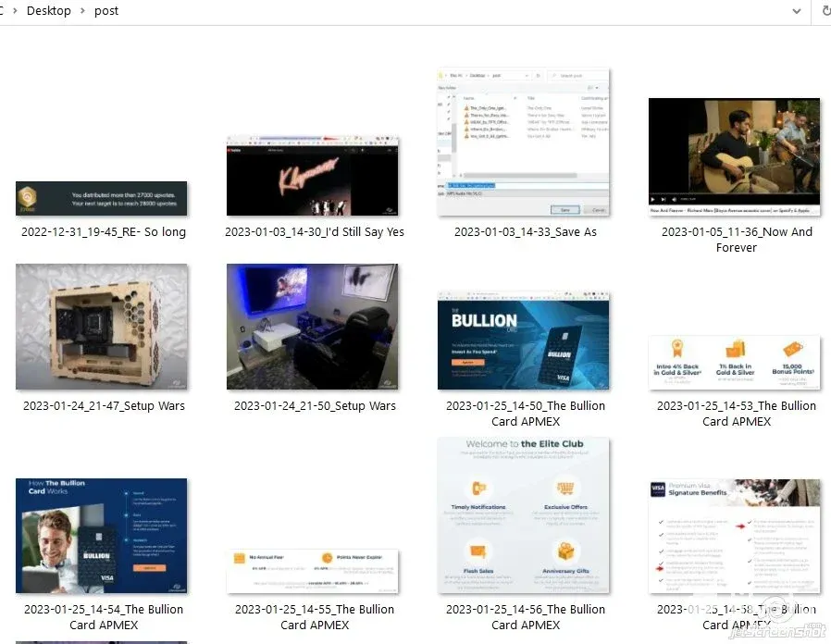This screenshot has width=831, height=644.
Task: Click the post breadcrumb in the address bar
Action: (x=106, y=10)
